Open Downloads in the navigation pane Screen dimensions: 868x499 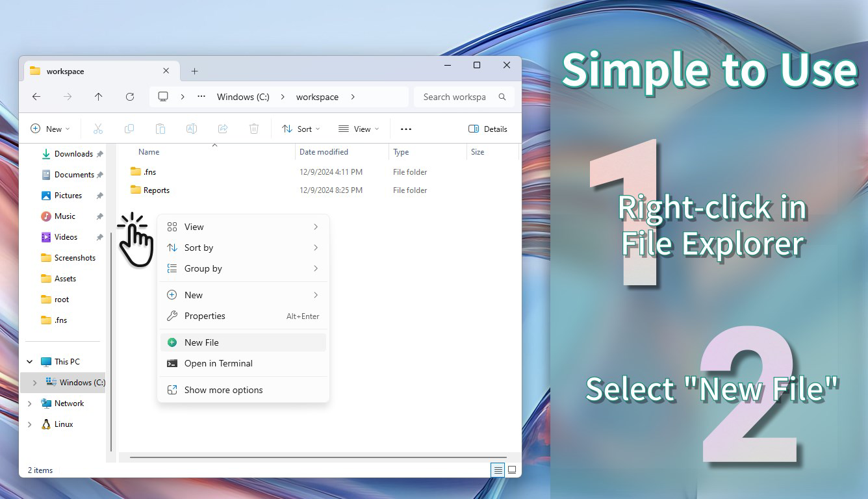point(71,154)
